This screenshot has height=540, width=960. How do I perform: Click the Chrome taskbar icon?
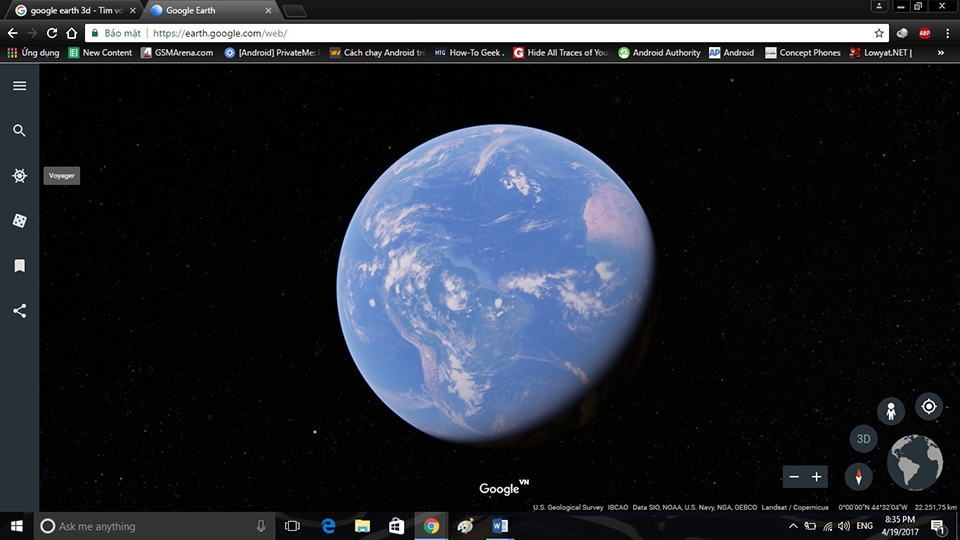click(x=431, y=526)
